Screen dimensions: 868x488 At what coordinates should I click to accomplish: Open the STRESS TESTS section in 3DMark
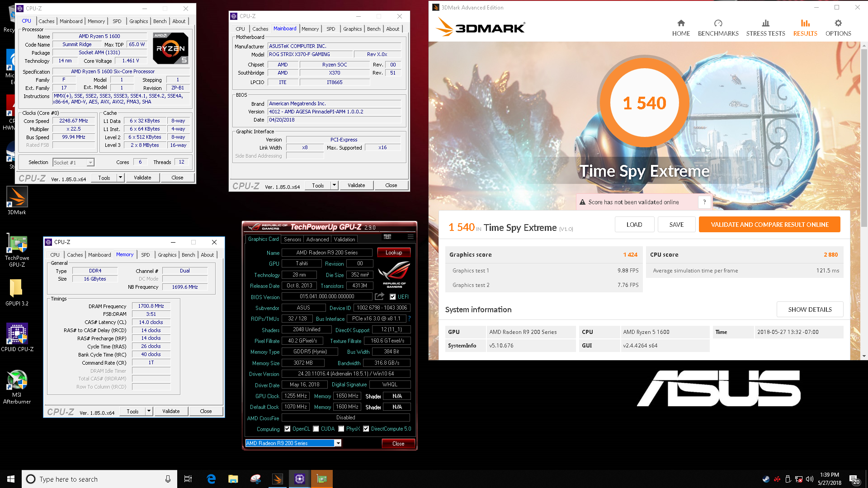pos(765,28)
